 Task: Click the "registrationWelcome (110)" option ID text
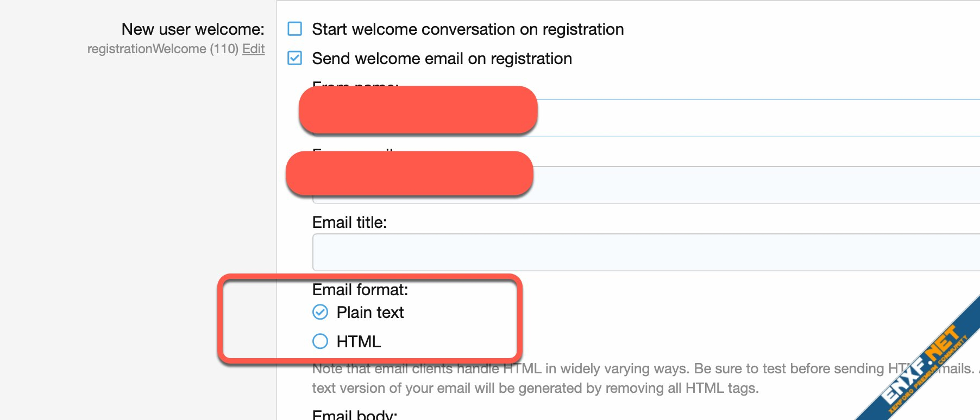tap(162, 49)
